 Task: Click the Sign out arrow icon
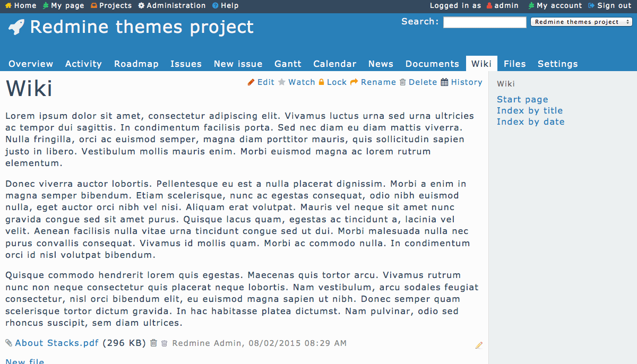591,6
